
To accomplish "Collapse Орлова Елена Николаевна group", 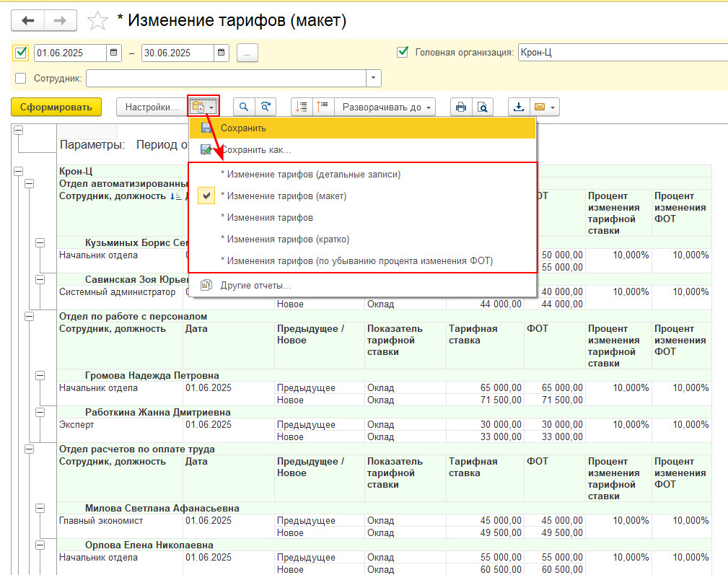I will (x=40, y=545).
